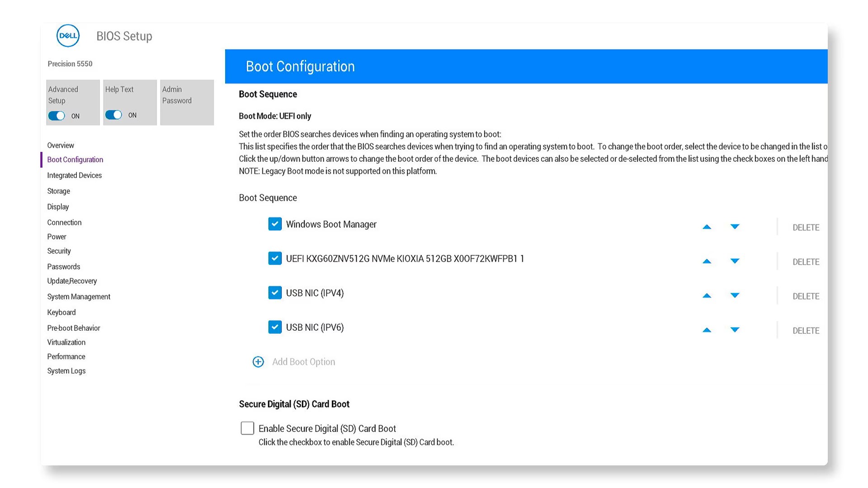Click the plus icon for Add Boot Option
868x488 pixels.
point(258,362)
